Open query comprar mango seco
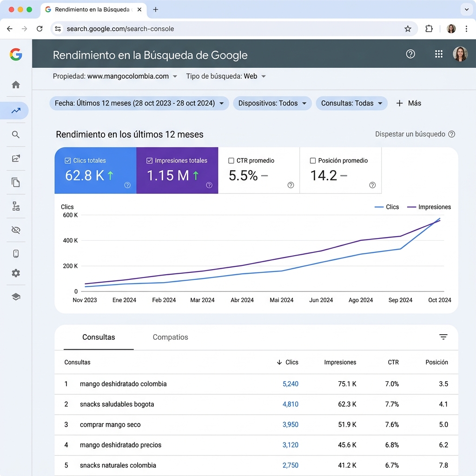476x476 pixels. [110, 424]
